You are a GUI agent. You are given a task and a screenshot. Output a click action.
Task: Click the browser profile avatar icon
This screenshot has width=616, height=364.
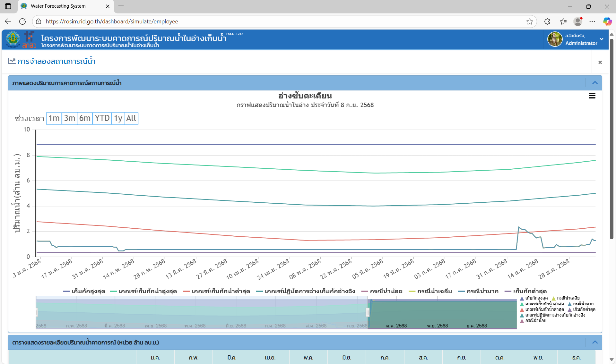coord(578,21)
